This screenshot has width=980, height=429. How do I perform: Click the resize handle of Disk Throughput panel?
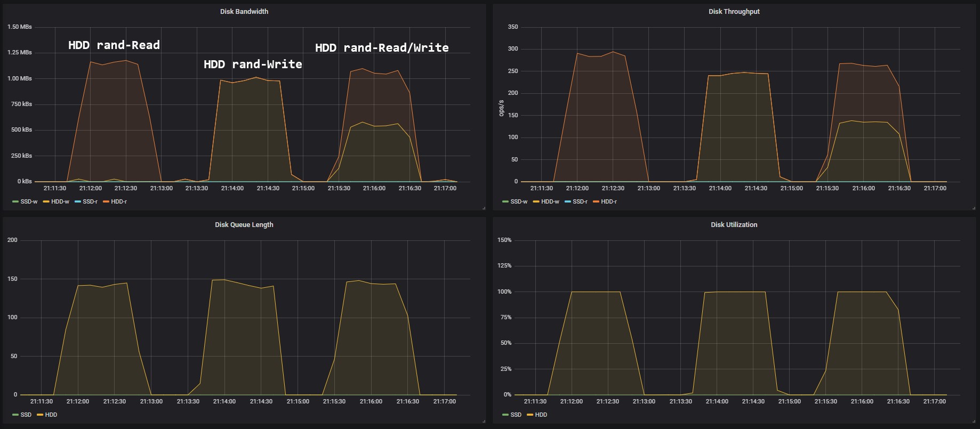[x=974, y=208]
